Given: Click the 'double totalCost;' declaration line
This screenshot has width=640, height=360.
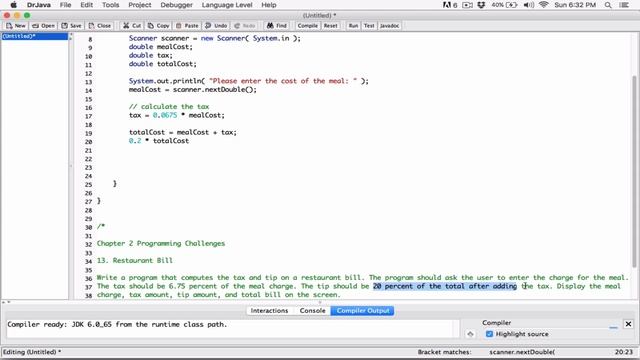Looking at the screenshot, I should tap(162, 64).
